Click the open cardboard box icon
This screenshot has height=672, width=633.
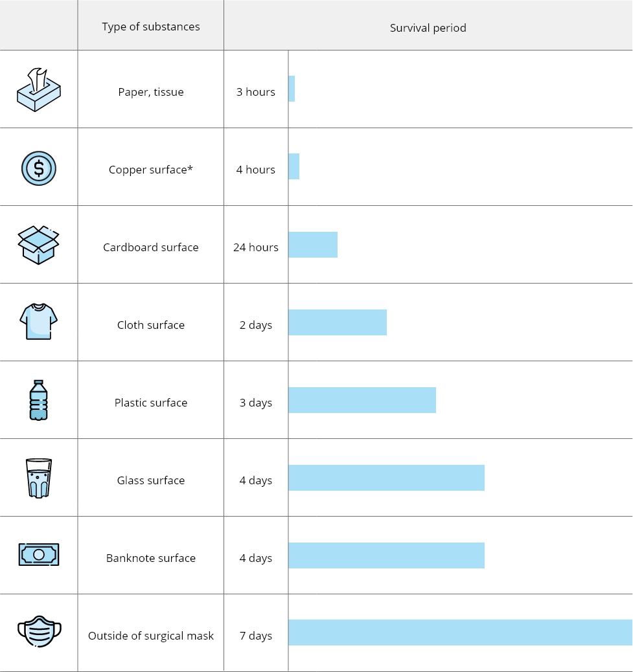click(x=39, y=245)
